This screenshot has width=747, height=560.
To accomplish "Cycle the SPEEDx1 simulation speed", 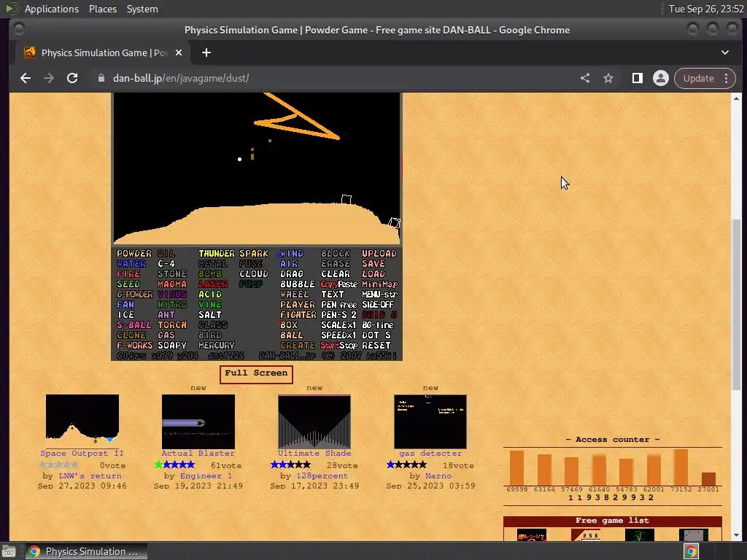I will (338, 335).
